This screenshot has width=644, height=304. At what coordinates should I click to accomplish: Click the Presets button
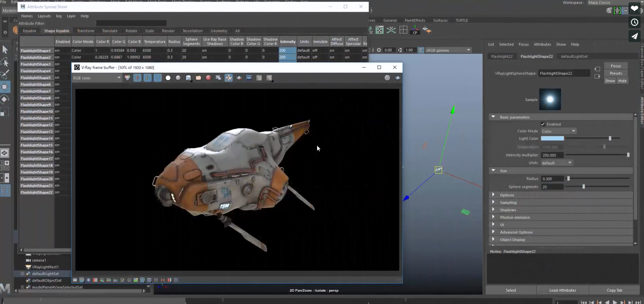[616, 73]
